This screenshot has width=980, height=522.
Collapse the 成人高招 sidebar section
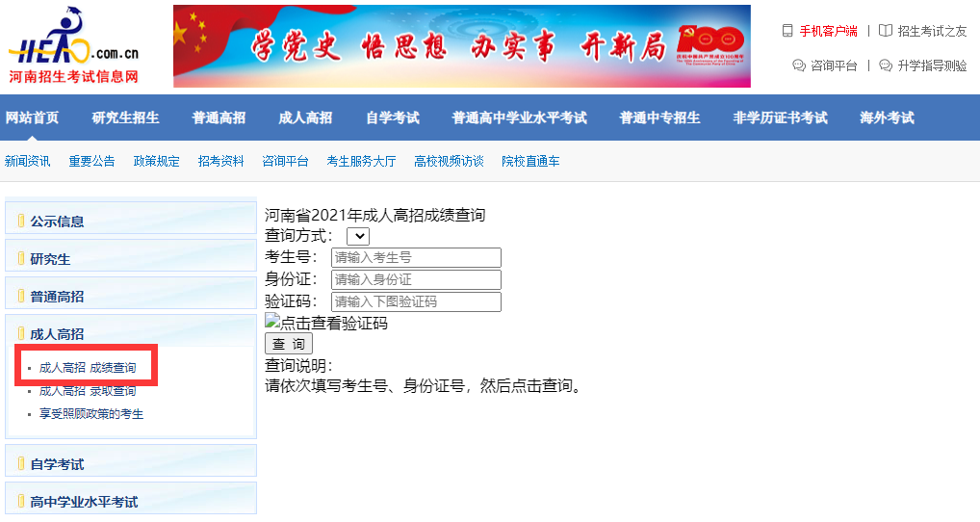pyautogui.click(x=57, y=334)
